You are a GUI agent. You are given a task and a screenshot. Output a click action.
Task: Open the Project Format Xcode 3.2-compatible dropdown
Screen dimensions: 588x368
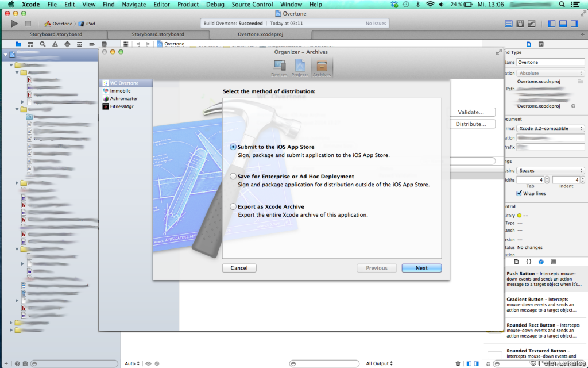point(551,128)
